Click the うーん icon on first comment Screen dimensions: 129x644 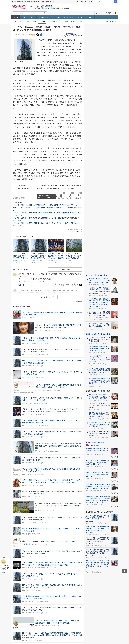coord(72,285)
